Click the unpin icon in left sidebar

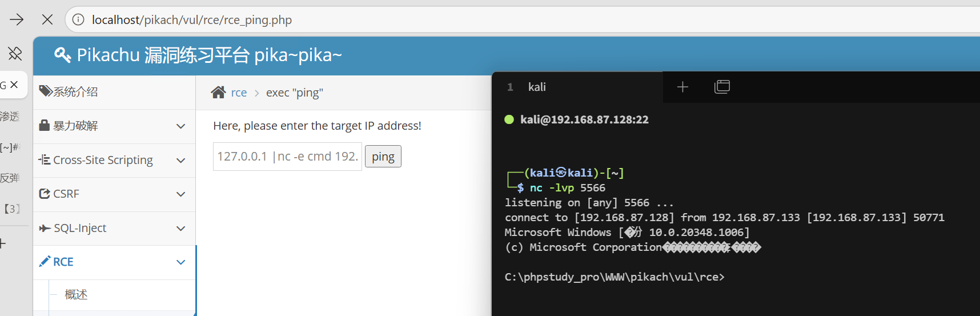15,54
